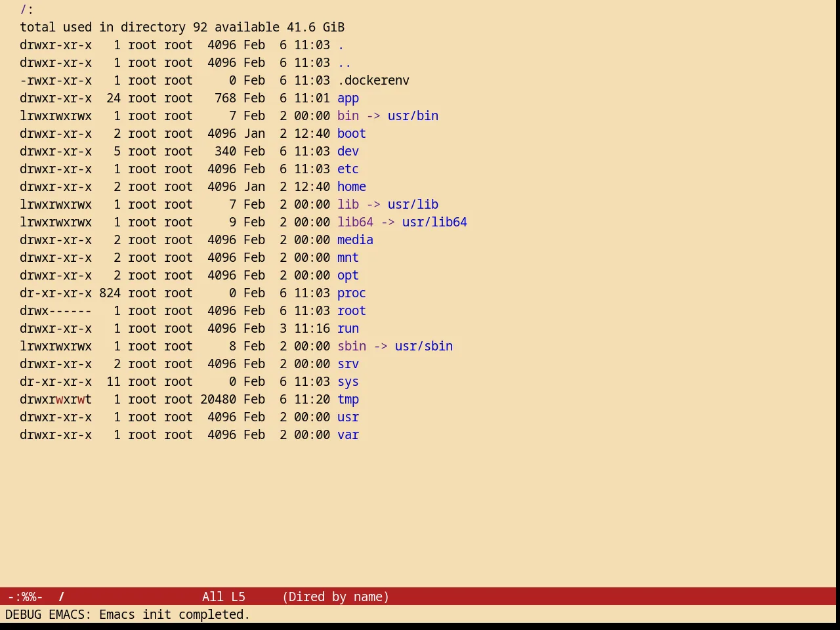Click the '-:%%-' status flags in mode line
Viewport: 840px width, 630px height.
click(25, 597)
